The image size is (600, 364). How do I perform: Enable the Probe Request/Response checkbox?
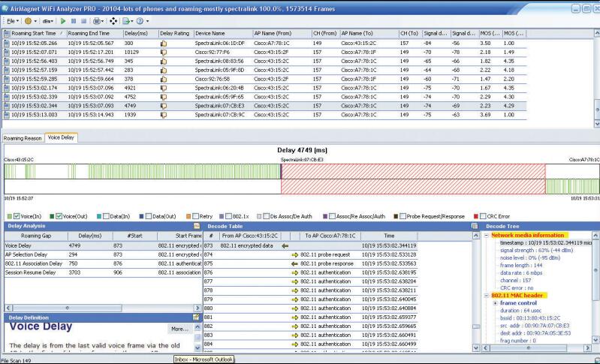click(x=403, y=216)
